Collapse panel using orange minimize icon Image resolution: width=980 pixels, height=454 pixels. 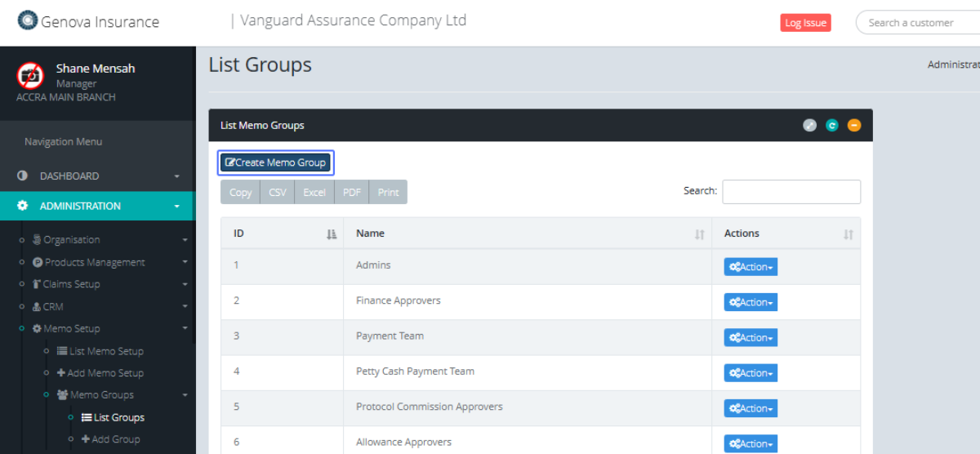(x=853, y=126)
